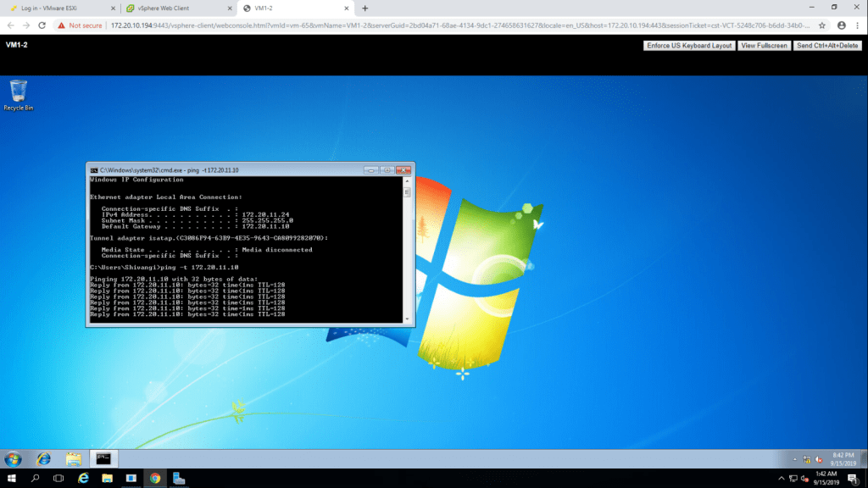Click the browser address bar URL
Image resolution: width=868 pixels, height=488 pixels.
[458, 25]
